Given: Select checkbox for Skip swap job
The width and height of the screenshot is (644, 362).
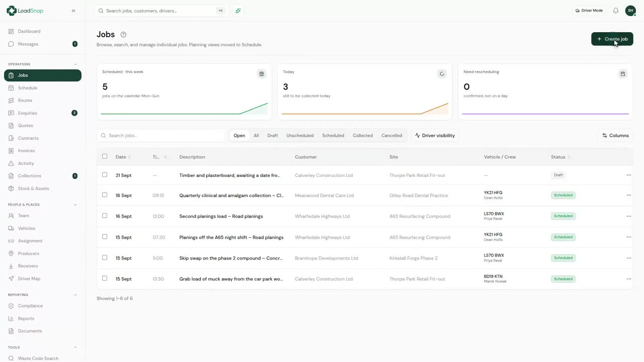Looking at the screenshot, I should pos(105,257).
